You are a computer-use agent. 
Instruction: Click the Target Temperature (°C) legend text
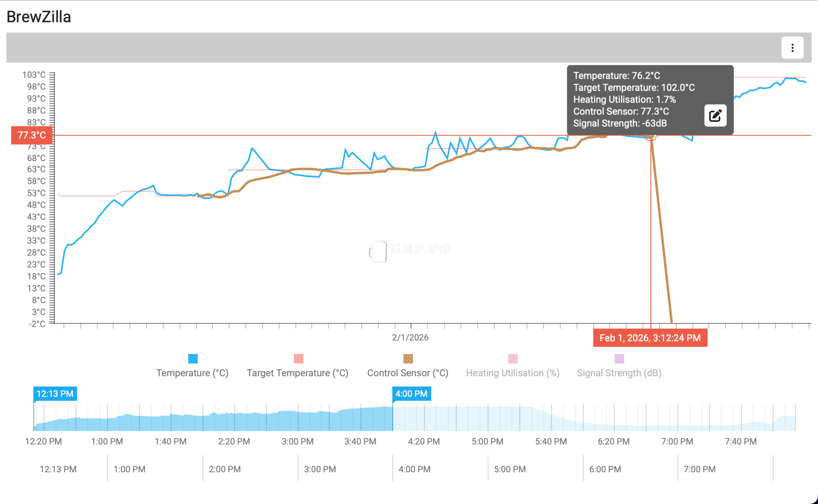[297, 373]
